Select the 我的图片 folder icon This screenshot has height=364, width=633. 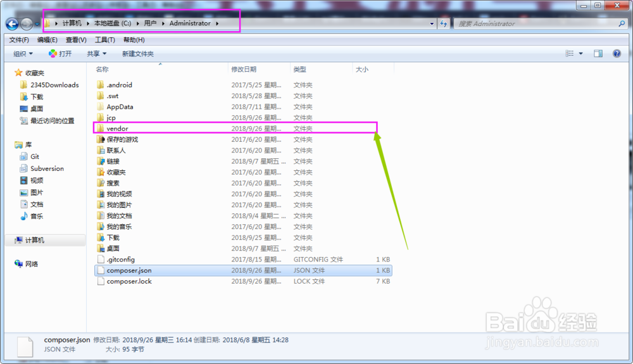(x=101, y=204)
